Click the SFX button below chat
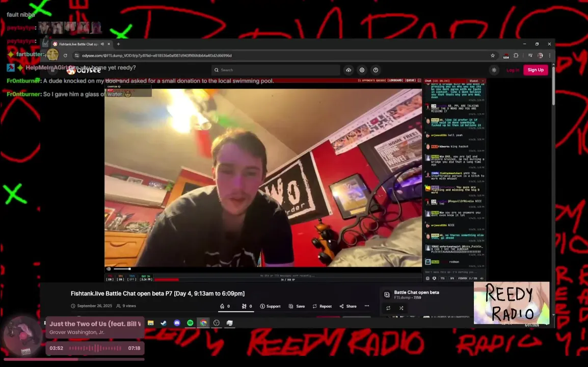 pyautogui.click(x=452, y=278)
